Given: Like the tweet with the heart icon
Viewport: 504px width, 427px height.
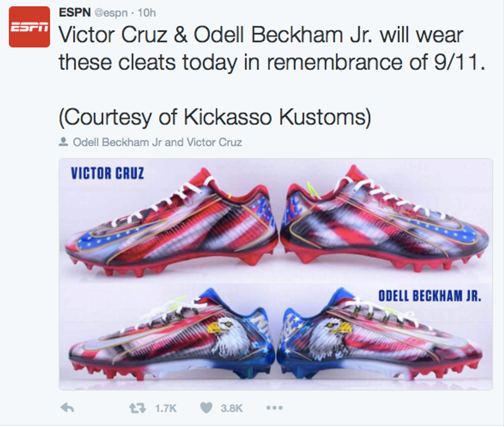Looking at the screenshot, I should point(206,408).
